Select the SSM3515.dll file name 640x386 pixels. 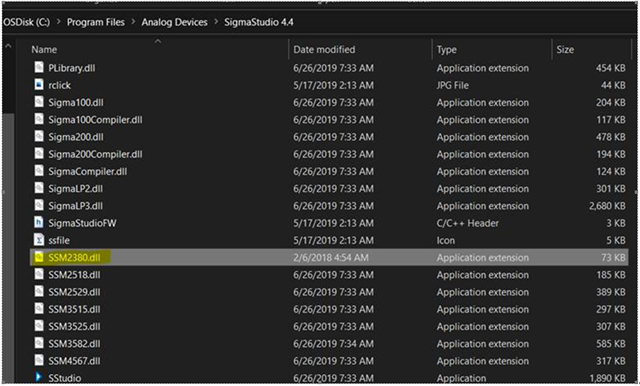[74, 309]
